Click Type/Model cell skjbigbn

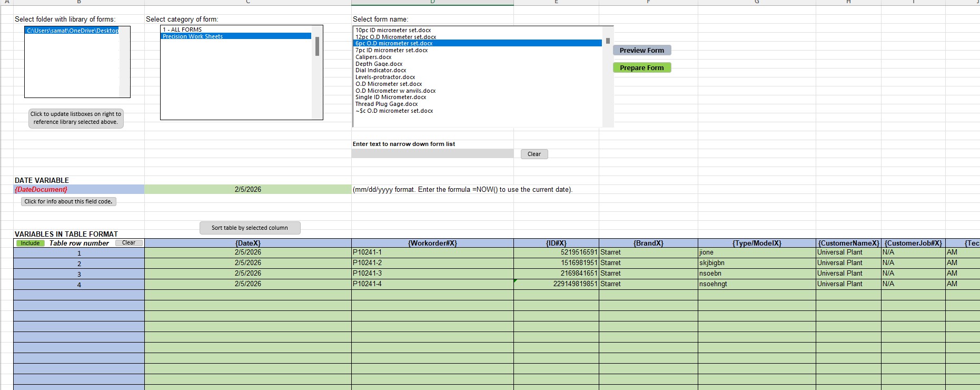(757, 263)
